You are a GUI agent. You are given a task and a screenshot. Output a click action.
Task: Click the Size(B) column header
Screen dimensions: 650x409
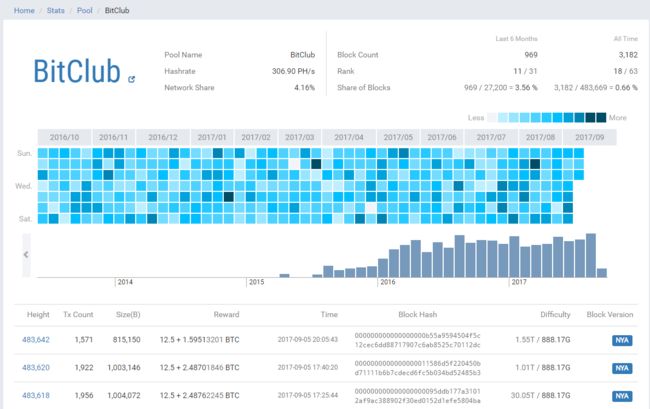point(128,315)
